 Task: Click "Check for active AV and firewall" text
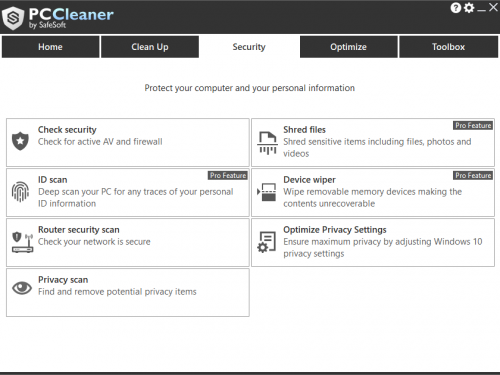point(100,142)
